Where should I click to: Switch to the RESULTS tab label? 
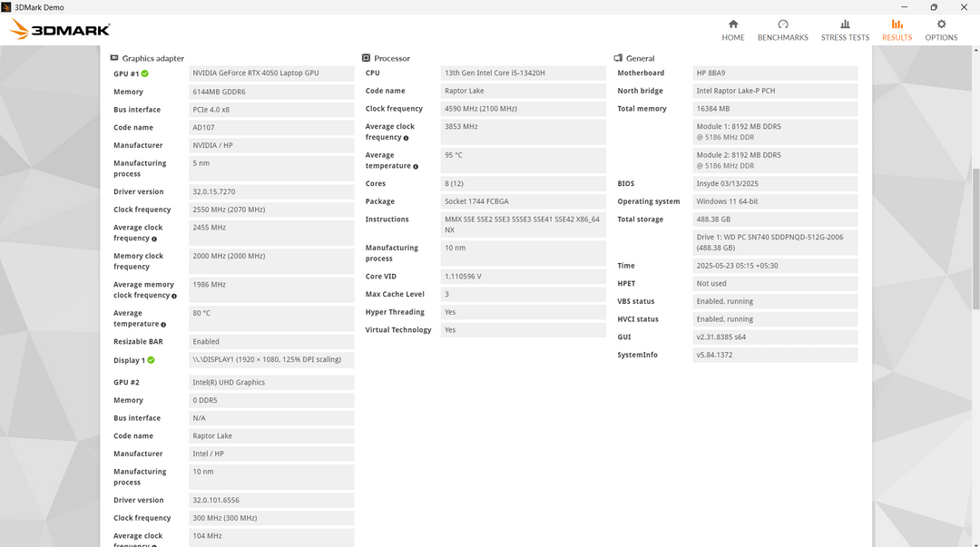point(897,37)
